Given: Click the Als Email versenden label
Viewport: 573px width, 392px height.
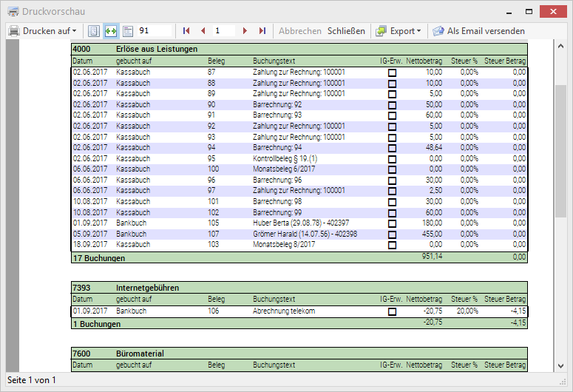Looking at the screenshot, I should (x=486, y=31).
